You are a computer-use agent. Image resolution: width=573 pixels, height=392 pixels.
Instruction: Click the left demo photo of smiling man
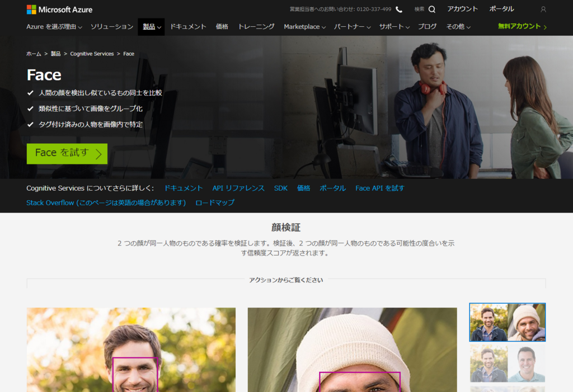pyautogui.click(x=131, y=350)
